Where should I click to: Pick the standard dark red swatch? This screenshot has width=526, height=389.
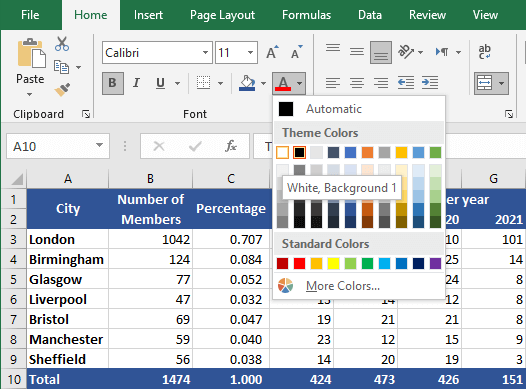tap(282, 263)
